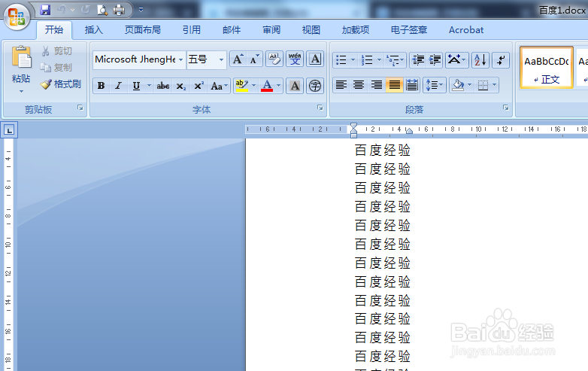Apply paragraph shading fill color
Viewport: 588px width, 371px height.
click(458, 86)
